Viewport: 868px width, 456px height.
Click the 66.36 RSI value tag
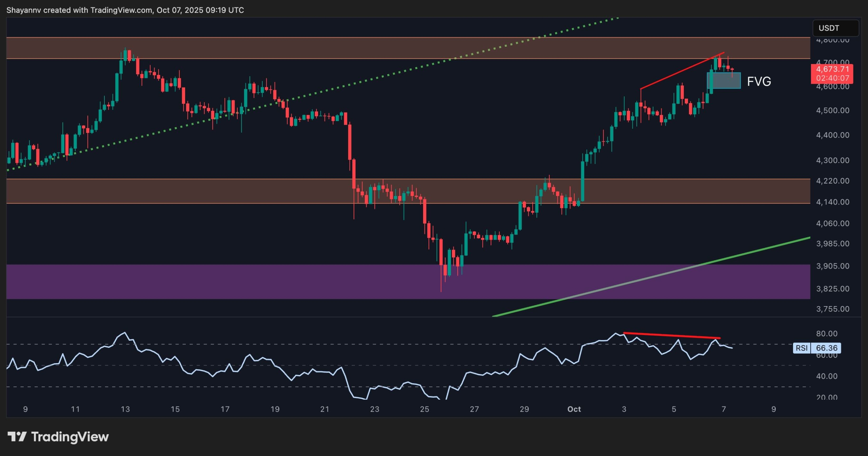826,348
